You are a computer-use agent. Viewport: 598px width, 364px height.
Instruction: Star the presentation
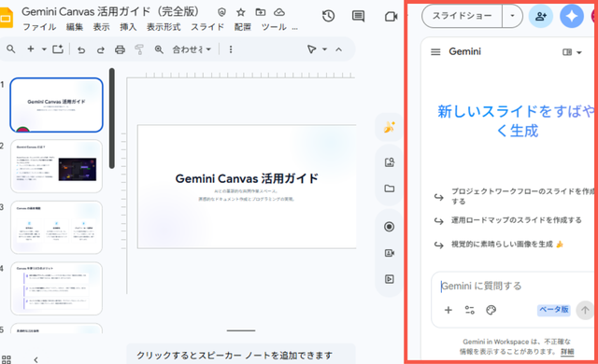pyautogui.click(x=241, y=12)
